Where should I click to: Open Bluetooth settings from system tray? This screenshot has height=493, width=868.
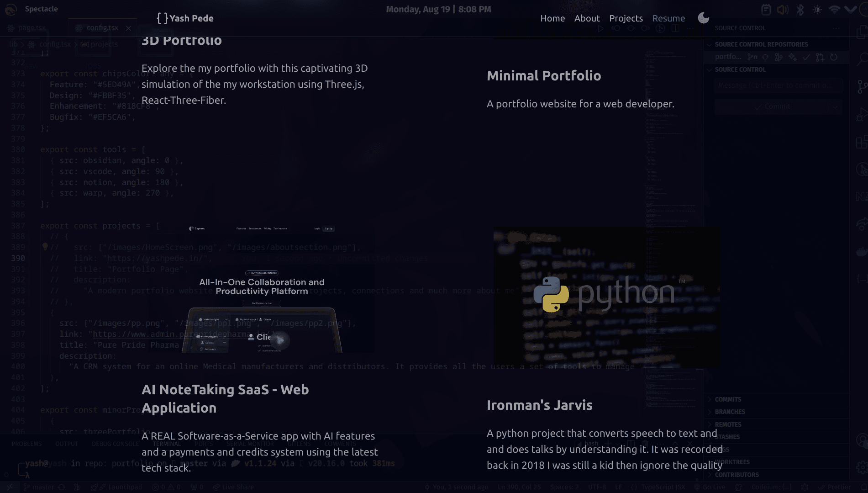[800, 10]
